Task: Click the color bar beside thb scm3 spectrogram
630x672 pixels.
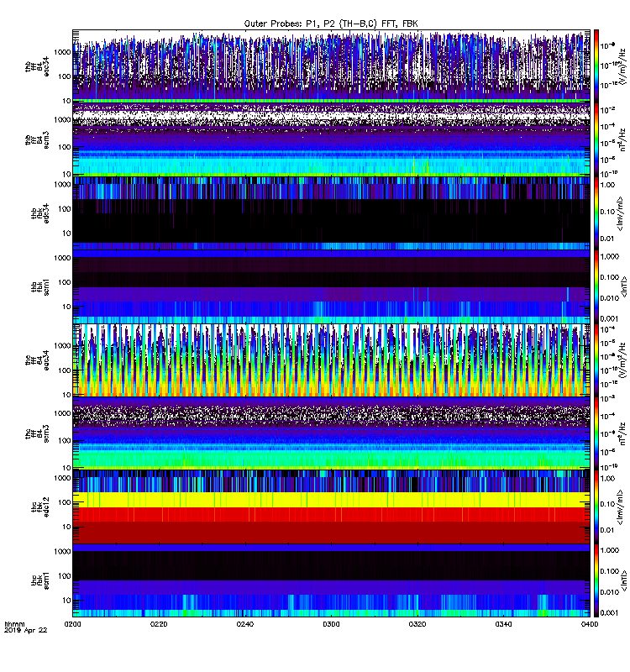Action: click(596, 139)
